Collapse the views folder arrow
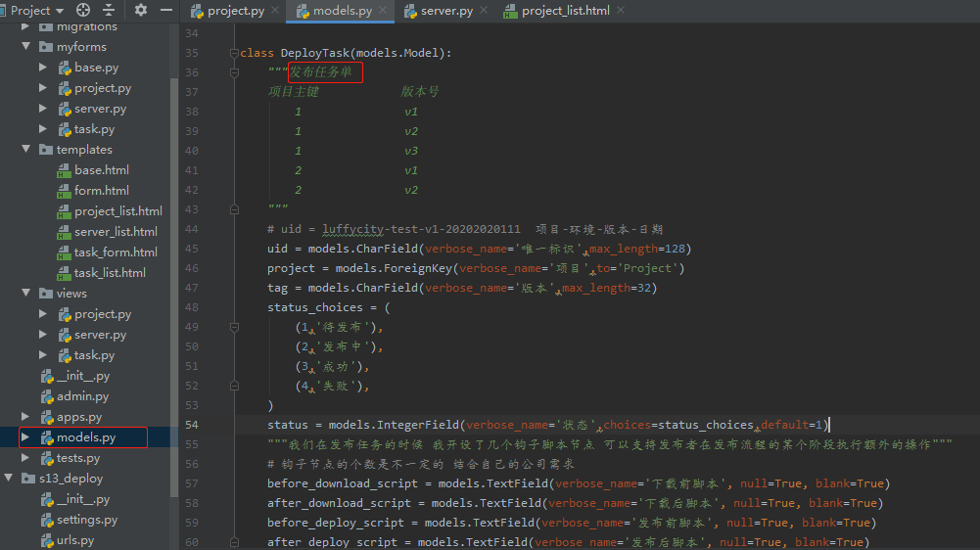This screenshot has width=980, height=550. tap(26, 294)
